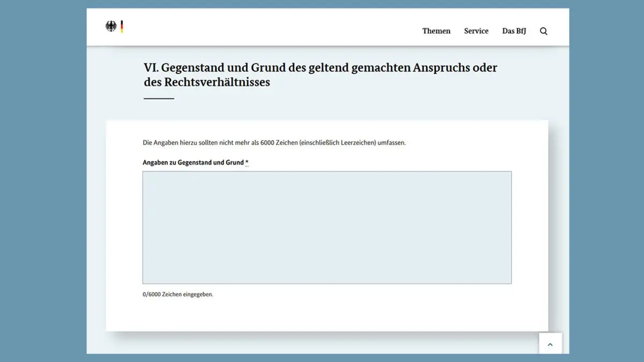Focus the Angaben zu Gegenstand und Grund textarea

pyautogui.click(x=327, y=227)
